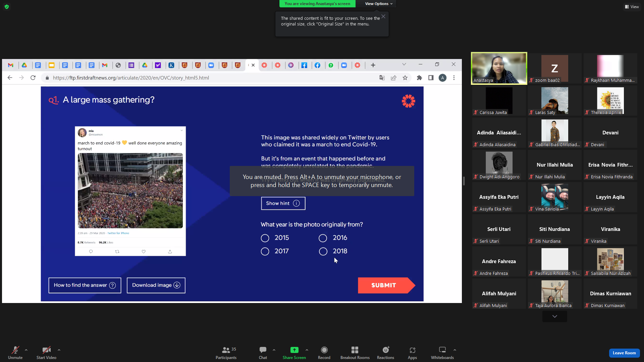The height and width of the screenshot is (362, 644).
Task: Expand the tweet options chevron
Action: [x=182, y=130]
